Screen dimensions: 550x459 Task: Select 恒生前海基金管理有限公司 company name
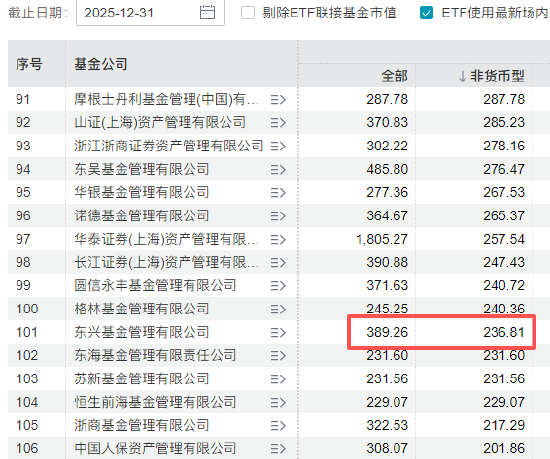point(155,402)
